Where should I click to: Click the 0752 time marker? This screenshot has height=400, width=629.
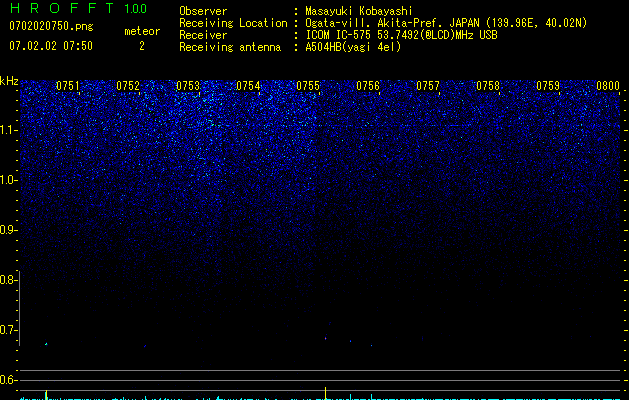tap(128, 86)
